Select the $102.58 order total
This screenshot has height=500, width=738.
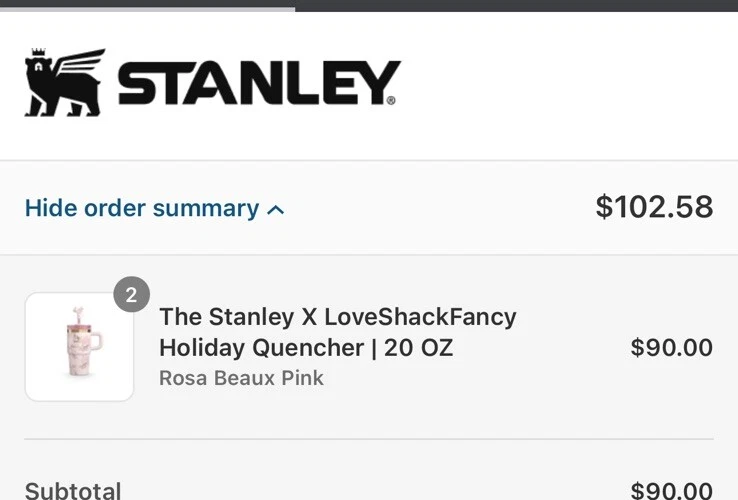[x=654, y=207]
